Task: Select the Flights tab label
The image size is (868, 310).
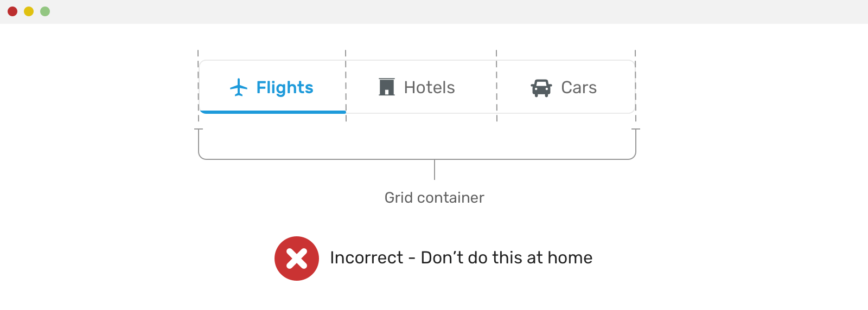Action: [285, 87]
